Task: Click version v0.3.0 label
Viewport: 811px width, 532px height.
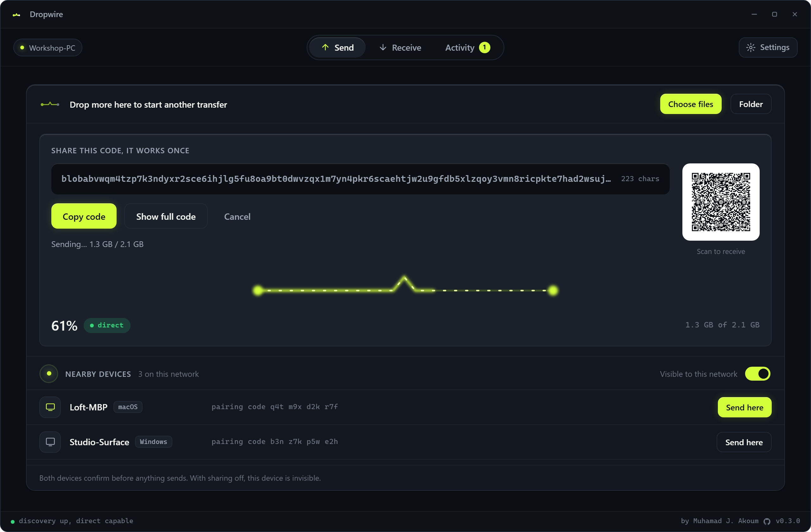Action: click(788, 521)
